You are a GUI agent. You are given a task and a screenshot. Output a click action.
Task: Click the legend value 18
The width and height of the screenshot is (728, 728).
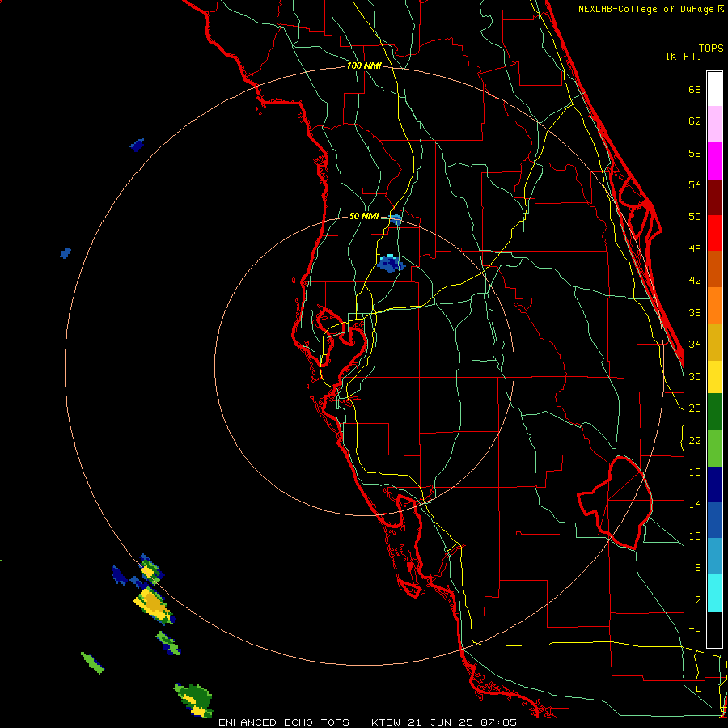tap(695, 472)
